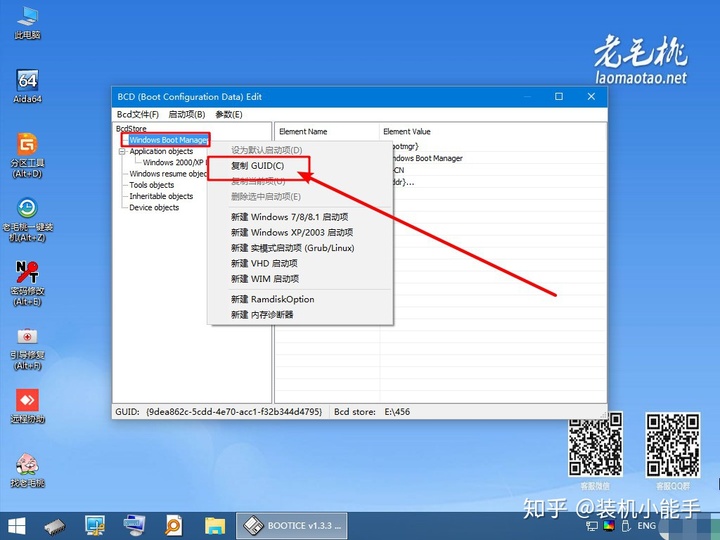The image size is (720, 540).
Task: Select Windows resume objects tree item
Action: (x=168, y=174)
